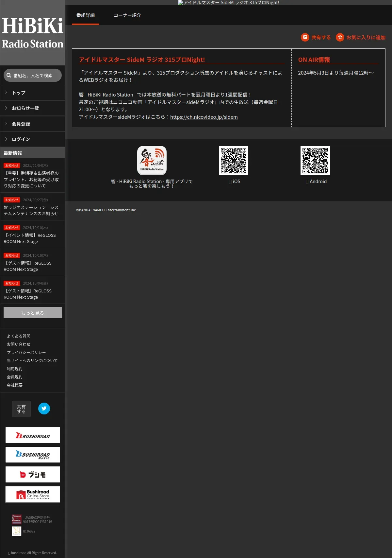Screen dimensions: 392x558
Task: Click the orange share icon beside 共有する
Action: click(305, 37)
